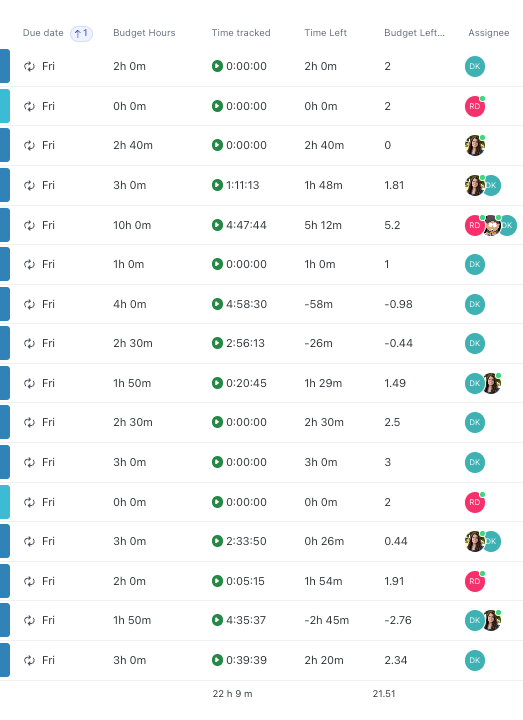The height and width of the screenshot is (720, 523).
Task: Click play icon beside 2:56:13 time tracked
Action: 217,343
